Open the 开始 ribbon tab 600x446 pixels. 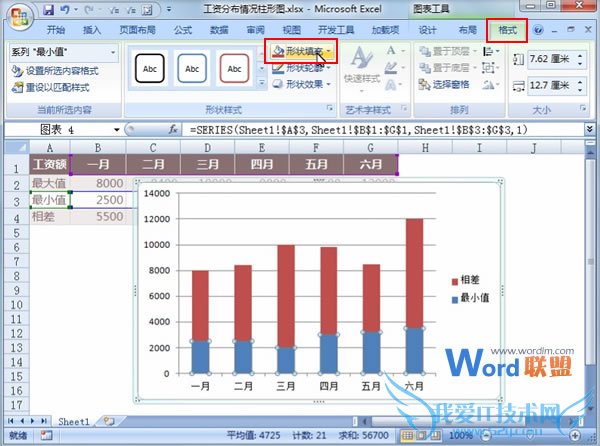tap(56, 30)
